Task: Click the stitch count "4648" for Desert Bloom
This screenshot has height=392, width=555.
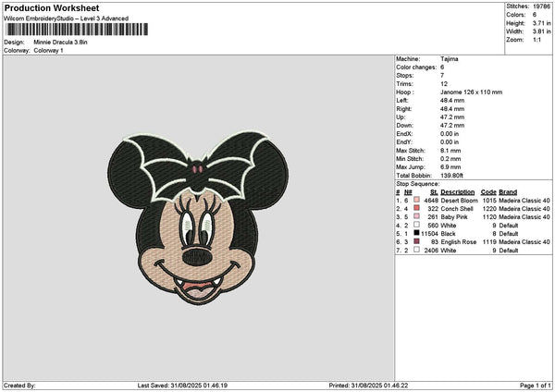Action: click(431, 201)
